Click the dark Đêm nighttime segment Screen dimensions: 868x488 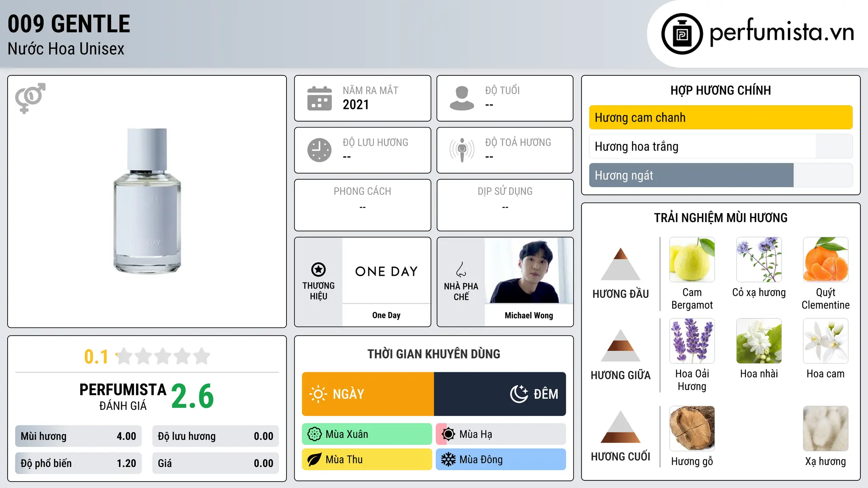point(500,394)
